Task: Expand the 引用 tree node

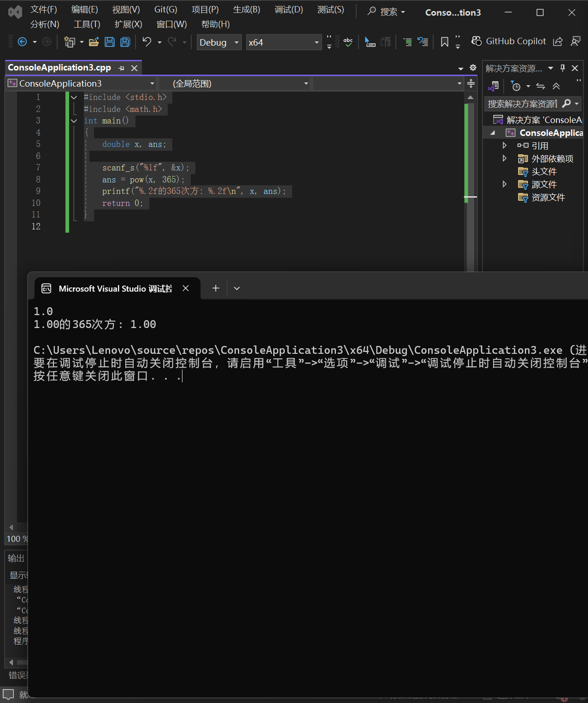Action: [505, 146]
